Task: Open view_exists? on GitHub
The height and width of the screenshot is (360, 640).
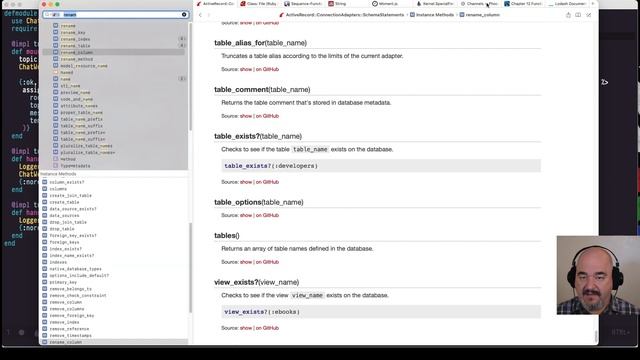Action: pos(267,328)
